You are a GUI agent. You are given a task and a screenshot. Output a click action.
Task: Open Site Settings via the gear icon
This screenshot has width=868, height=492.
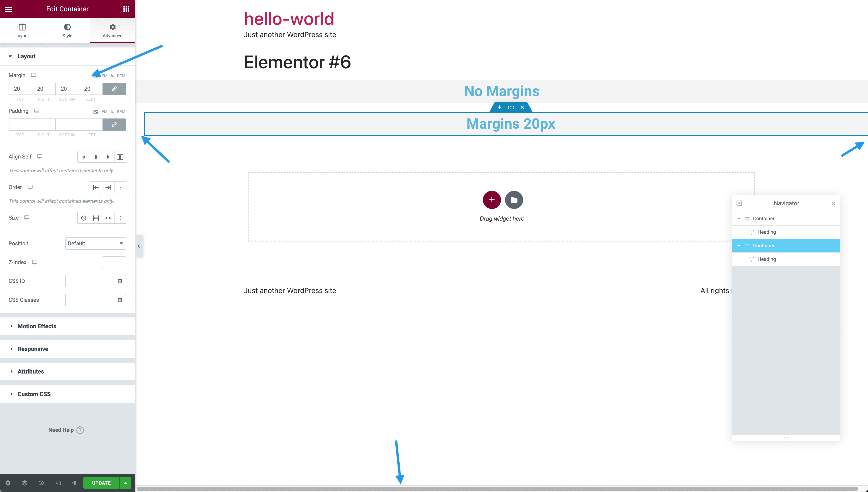coord(8,483)
